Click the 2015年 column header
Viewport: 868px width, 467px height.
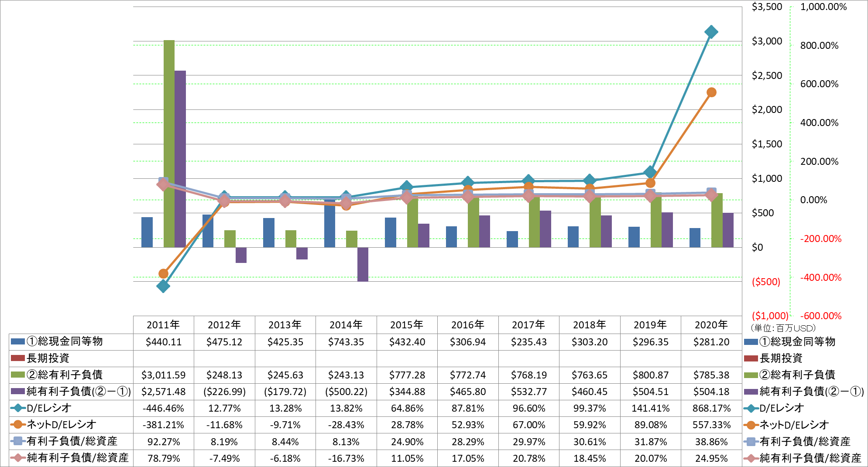point(407,325)
